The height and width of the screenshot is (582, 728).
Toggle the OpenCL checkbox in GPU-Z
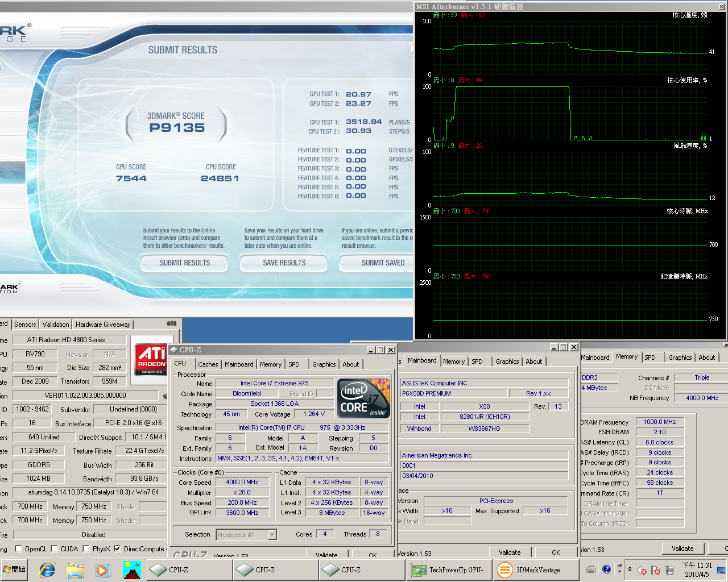[18, 548]
